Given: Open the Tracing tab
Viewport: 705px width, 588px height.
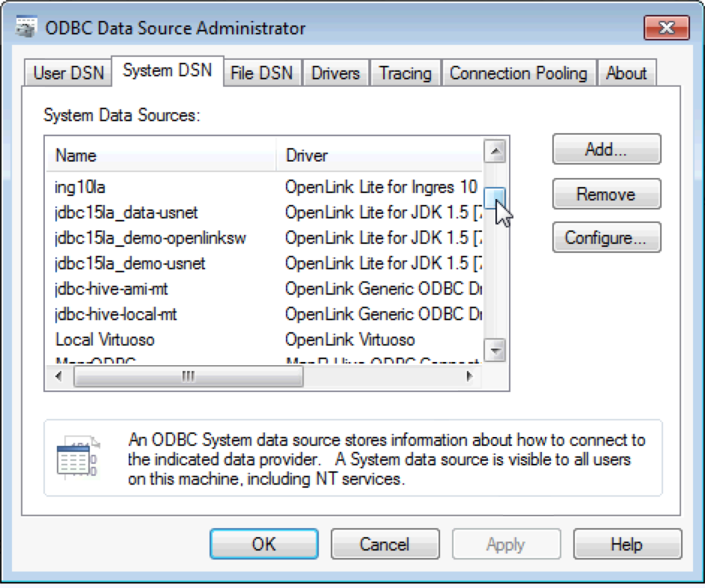Looking at the screenshot, I should coord(405,73).
